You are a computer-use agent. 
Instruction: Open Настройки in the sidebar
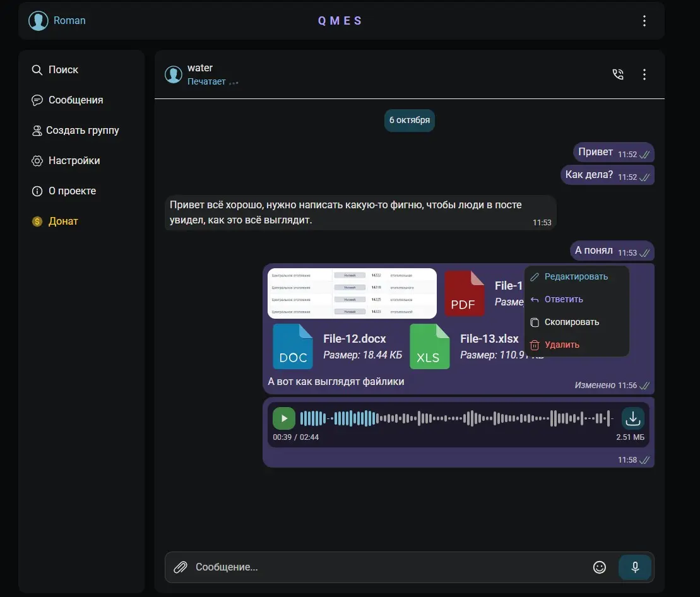click(x=66, y=161)
